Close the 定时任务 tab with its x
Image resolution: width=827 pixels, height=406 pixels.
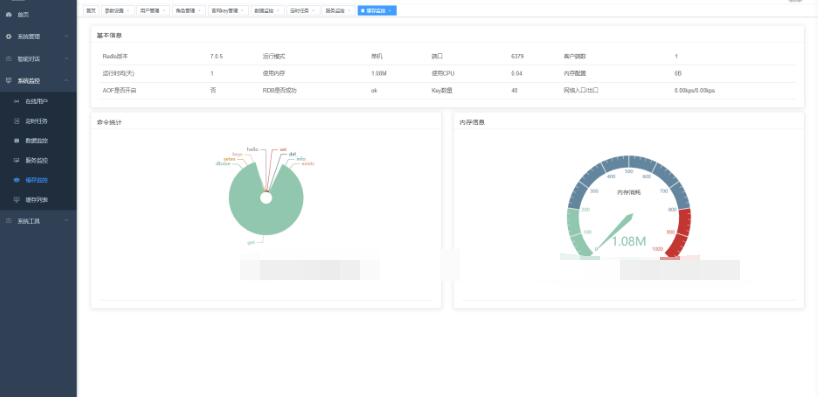click(x=313, y=11)
